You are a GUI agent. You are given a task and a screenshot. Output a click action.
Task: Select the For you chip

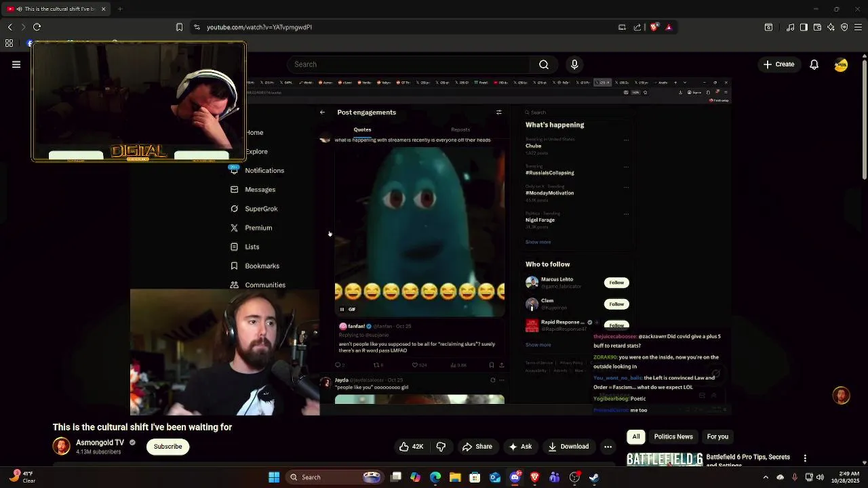tap(717, 436)
